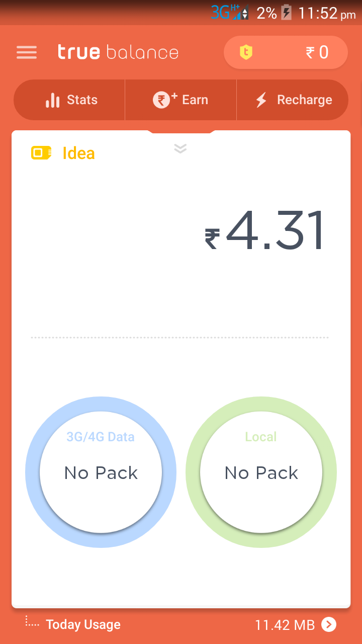The width and height of the screenshot is (362, 644).
Task: Click the Today Usage arrow icon
Action: coord(329,624)
